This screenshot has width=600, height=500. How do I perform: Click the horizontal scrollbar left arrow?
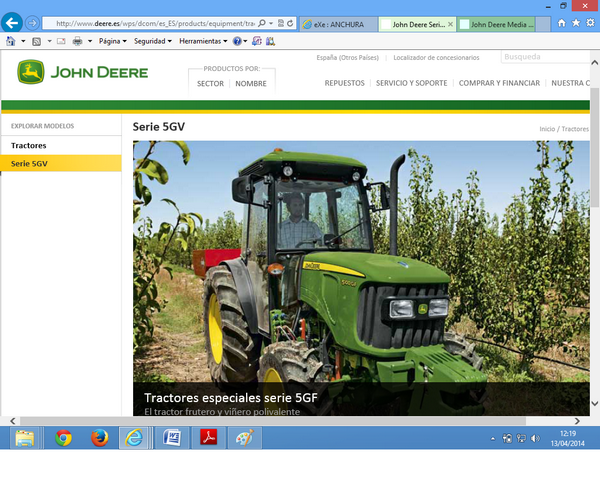pos(13,421)
